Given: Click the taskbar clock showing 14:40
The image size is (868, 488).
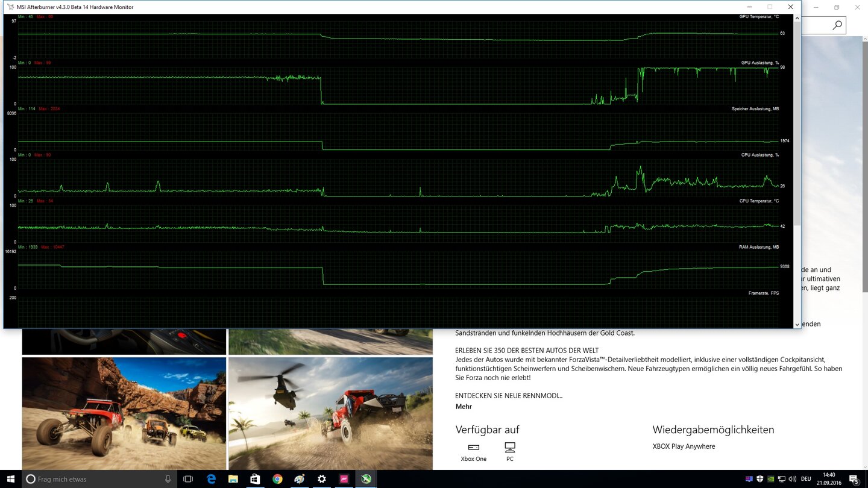Looking at the screenshot, I should [829, 479].
